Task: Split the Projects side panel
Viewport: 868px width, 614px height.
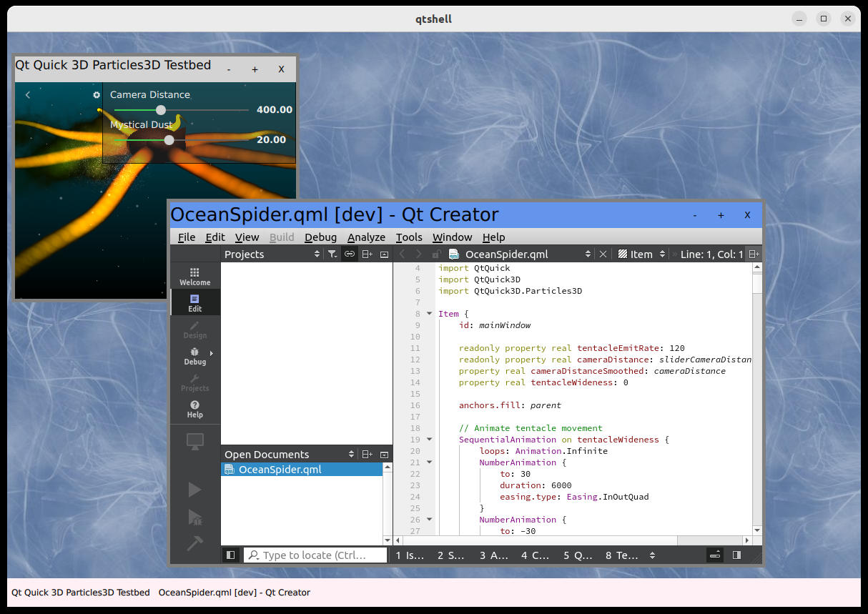Action: pyautogui.click(x=367, y=254)
